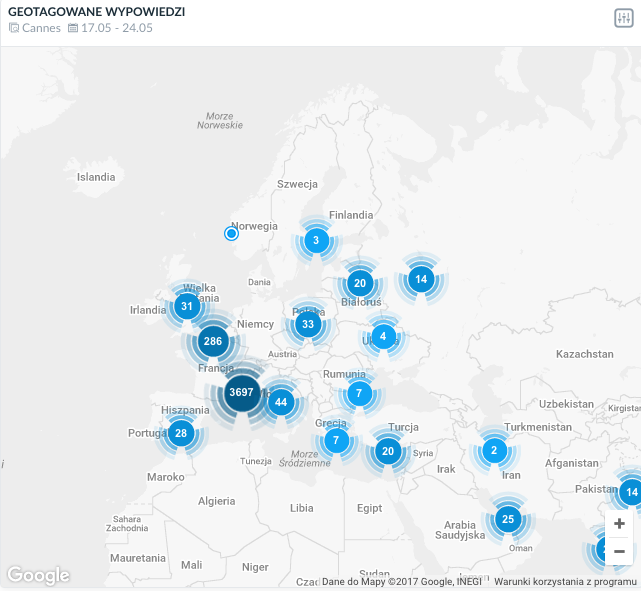Select the 25 cluster over Arabia
The height and width of the screenshot is (591, 641).
coord(508,519)
